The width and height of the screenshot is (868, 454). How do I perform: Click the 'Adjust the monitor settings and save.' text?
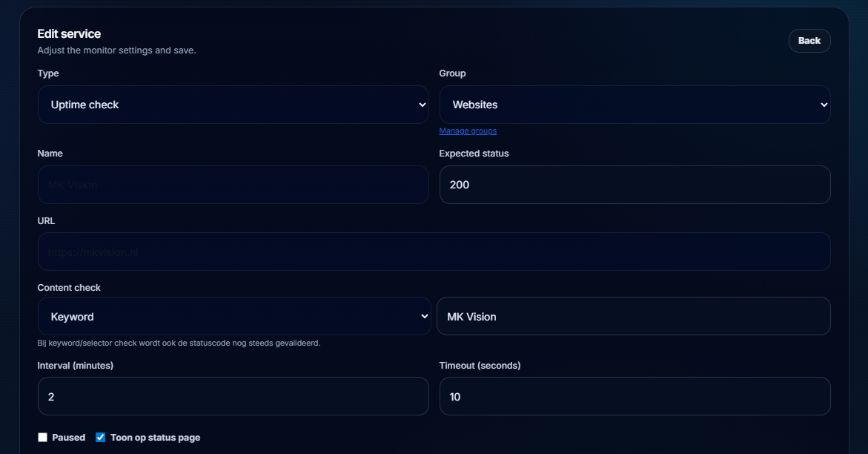pyautogui.click(x=117, y=50)
